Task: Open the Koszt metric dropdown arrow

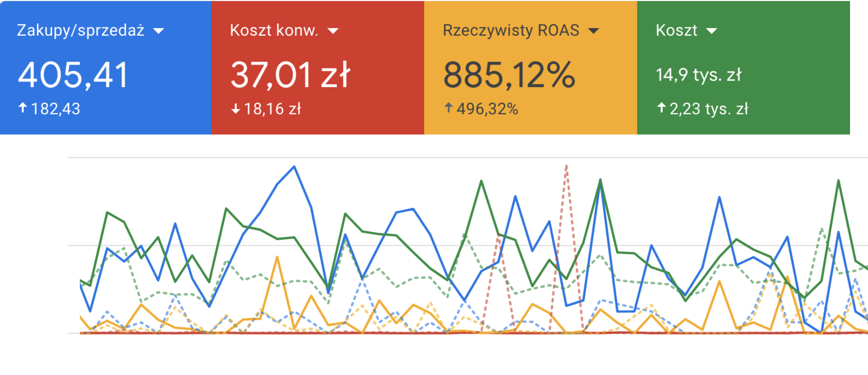Action: pos(711,31)
